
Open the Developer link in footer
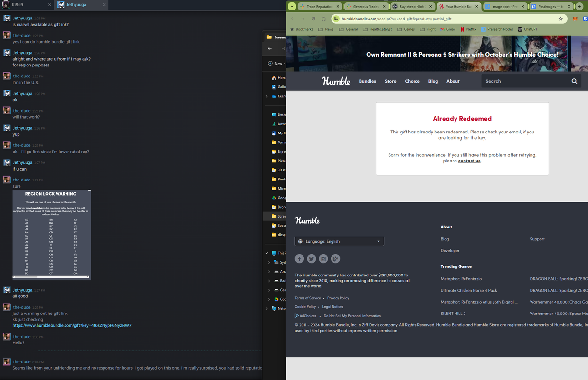tap(450, 250)
